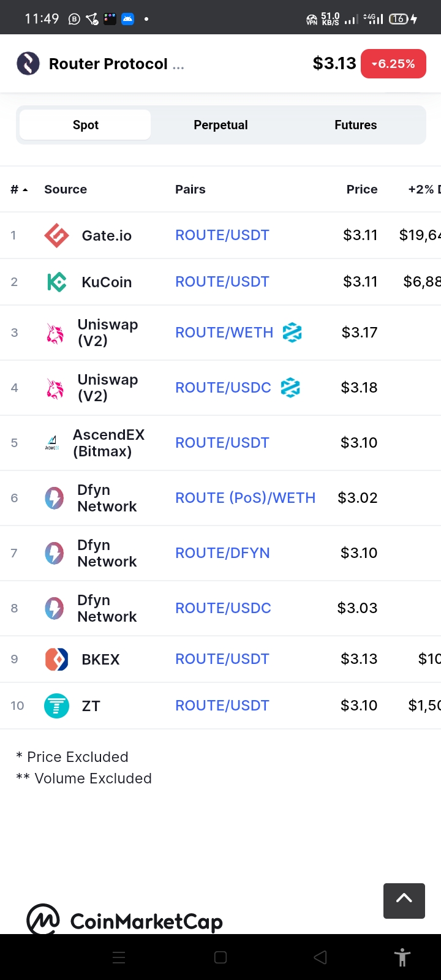The width and height of the screenshot is (441, 980).
Task: Tap the DEX badge beside ROUTE/WETH
Action: coord(292,333)
